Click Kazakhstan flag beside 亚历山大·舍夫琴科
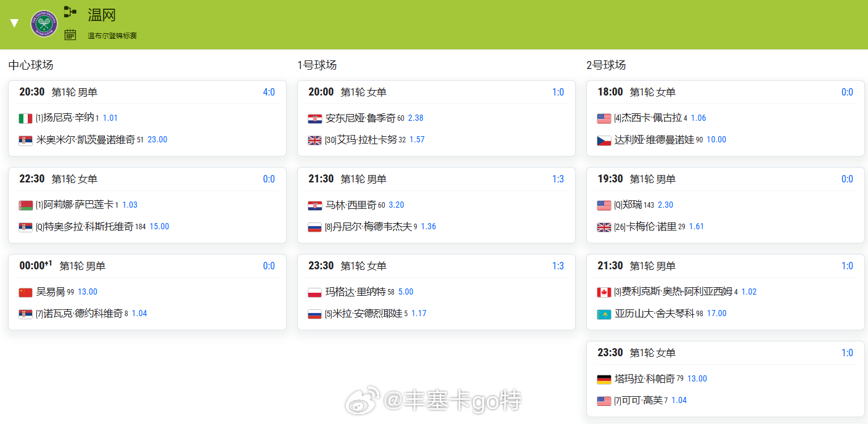 pyautogui.click(x=604, y=314)
